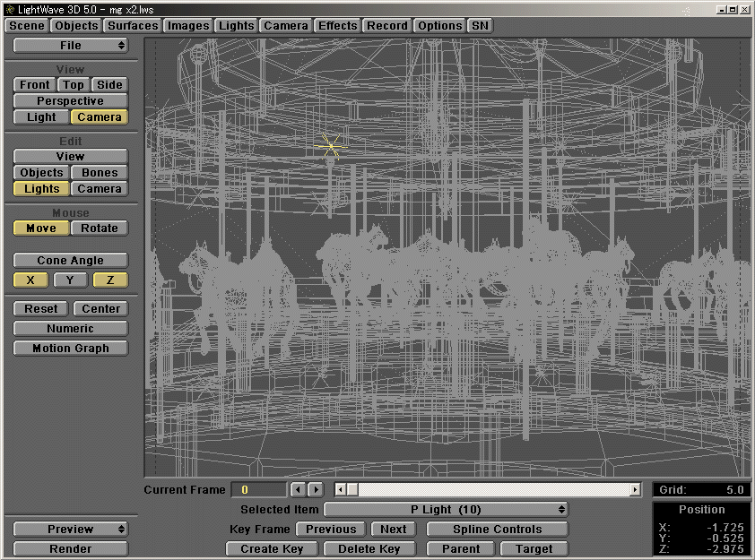Open the Preview dropdown
Screen dimensions: 755x560
point(70,529)
